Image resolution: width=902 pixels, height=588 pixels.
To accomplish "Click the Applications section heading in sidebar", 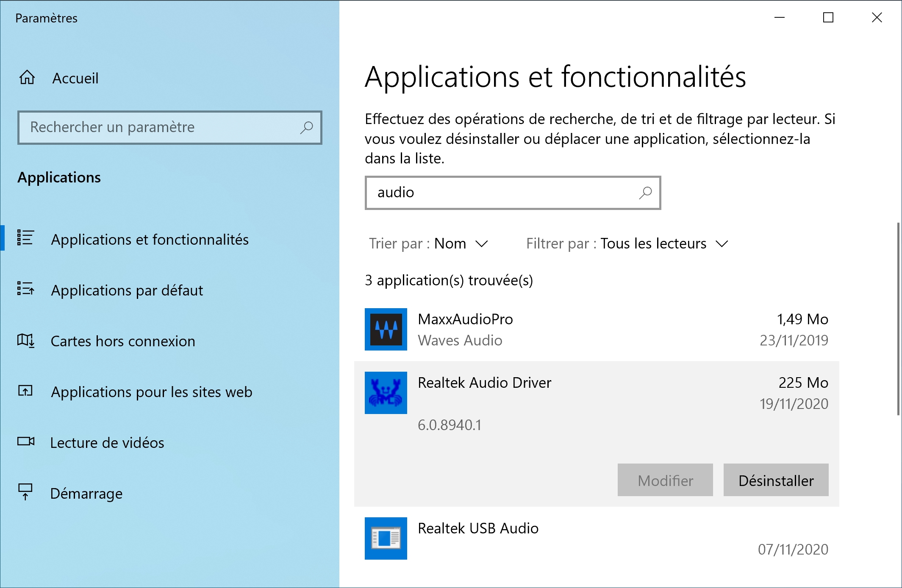I will (x=59, y=177).
